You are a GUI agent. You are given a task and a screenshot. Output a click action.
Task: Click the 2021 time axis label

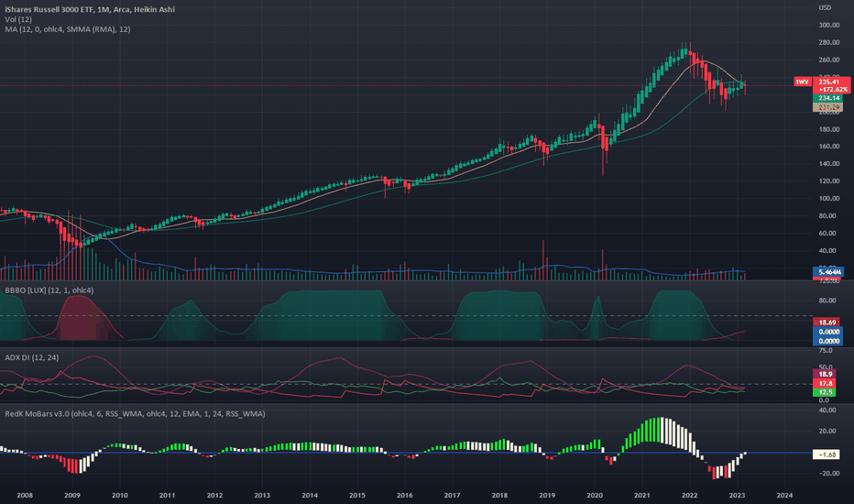[642, 495]
